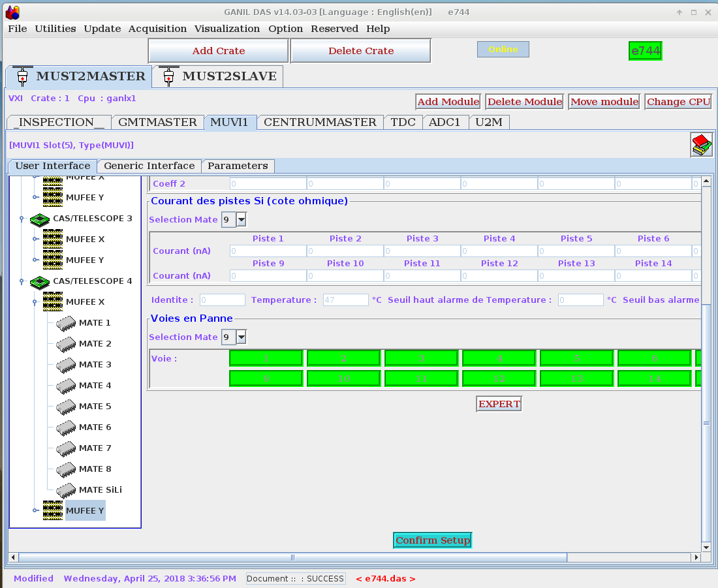Click the GANIL DAS application icon in the title bar

coord(12,12)
